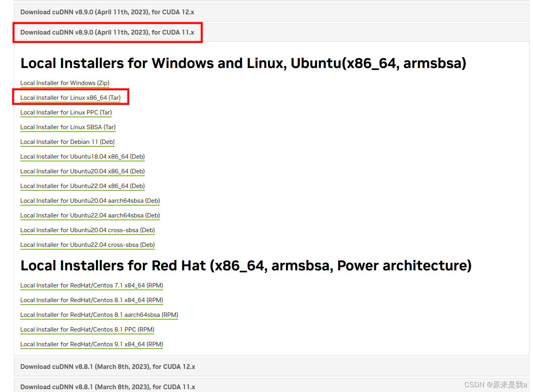This screenshot has height=392, width=533.
Task: Select the Ubuntu20.04 cross-sbsa Deb installer
Action: pos(88,230)
